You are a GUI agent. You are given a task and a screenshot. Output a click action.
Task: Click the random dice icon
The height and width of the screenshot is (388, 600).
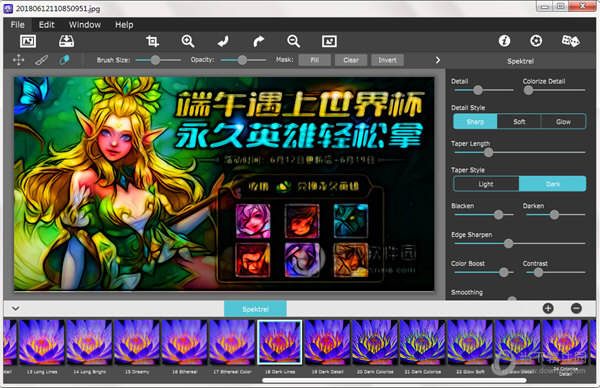click(570, 41)
